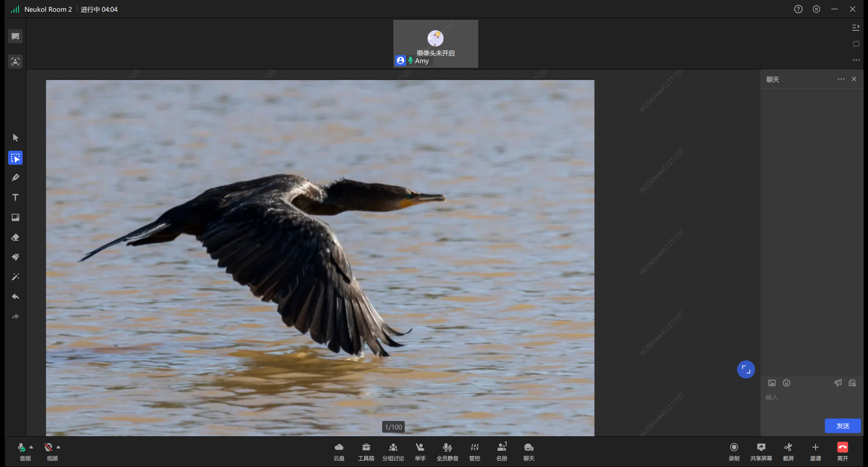The image size is (868, 467).
Task: Open the management controls (管控) menu
Action: coord(474,451)
